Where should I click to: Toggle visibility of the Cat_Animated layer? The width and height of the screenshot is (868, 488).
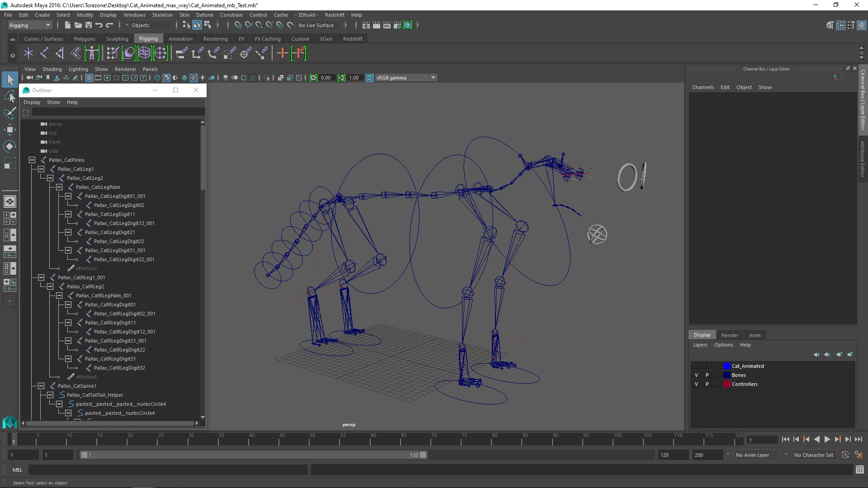tap(696, 366)
